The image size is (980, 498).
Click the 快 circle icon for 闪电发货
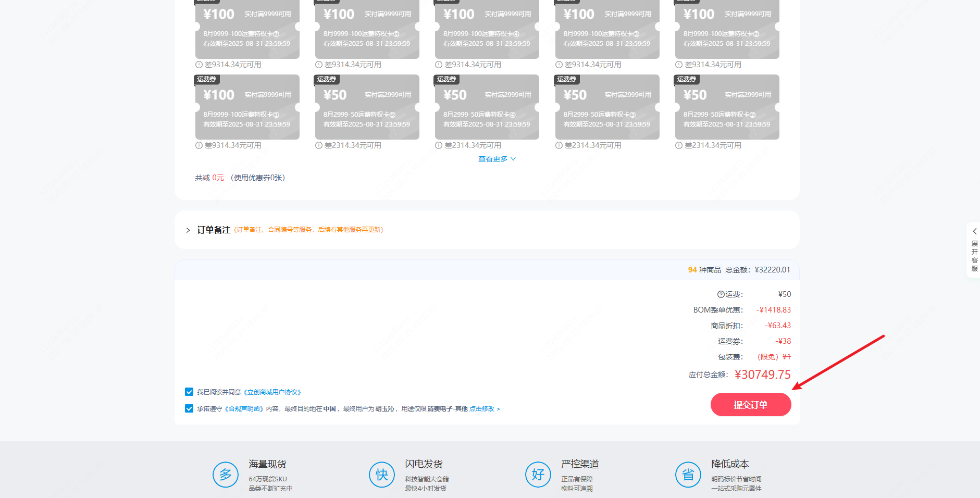coord(381,475)
